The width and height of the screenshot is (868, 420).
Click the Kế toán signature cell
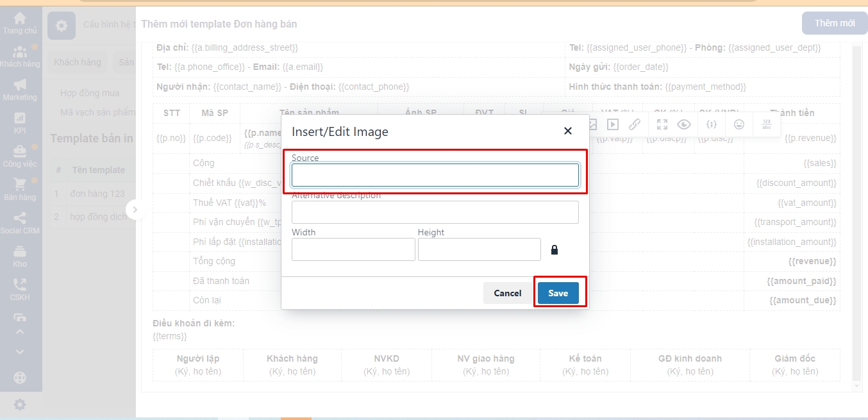(x=585, y=365)
